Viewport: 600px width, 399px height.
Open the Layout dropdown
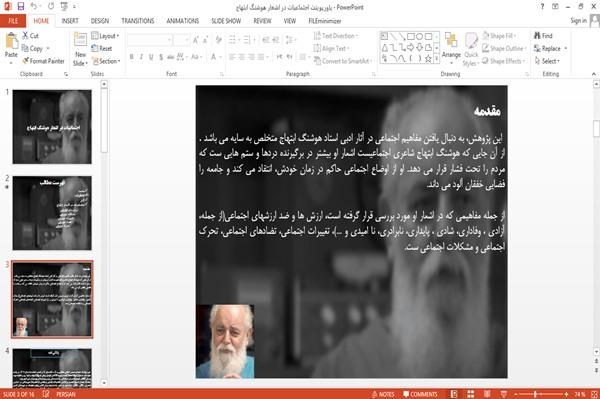click(x=105, y=36)
